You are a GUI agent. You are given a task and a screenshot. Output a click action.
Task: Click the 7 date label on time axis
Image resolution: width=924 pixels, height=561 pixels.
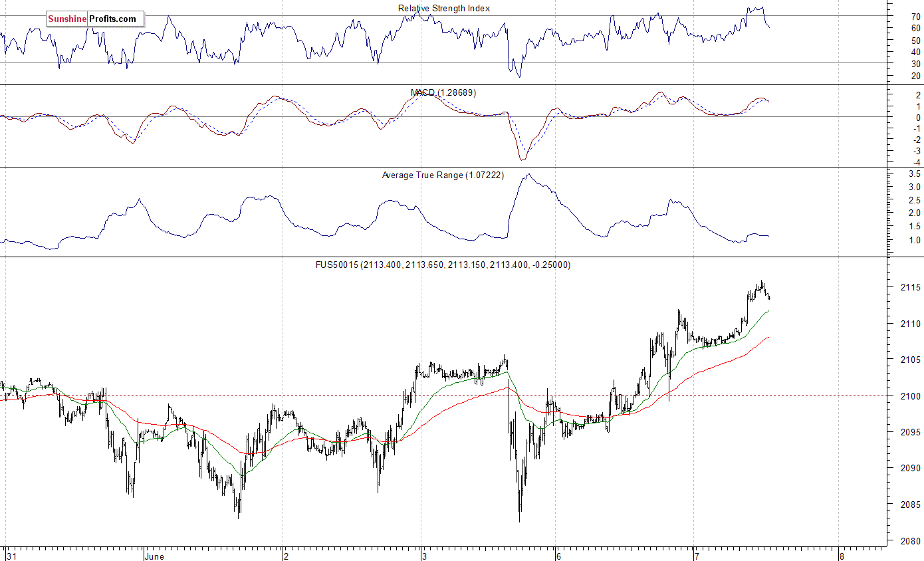click(x=696, y=556)
